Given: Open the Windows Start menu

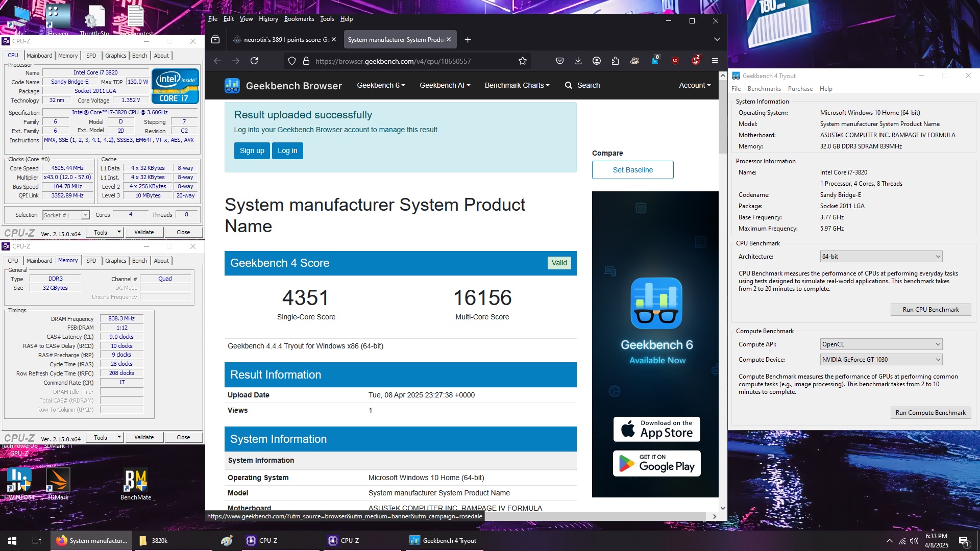Looking at the screenshot, I should point(12,541).
